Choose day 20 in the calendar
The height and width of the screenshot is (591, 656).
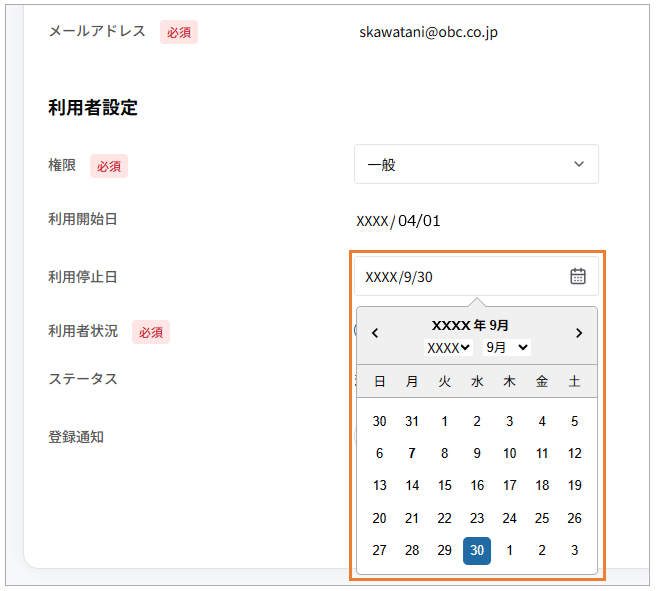point(379,518)
